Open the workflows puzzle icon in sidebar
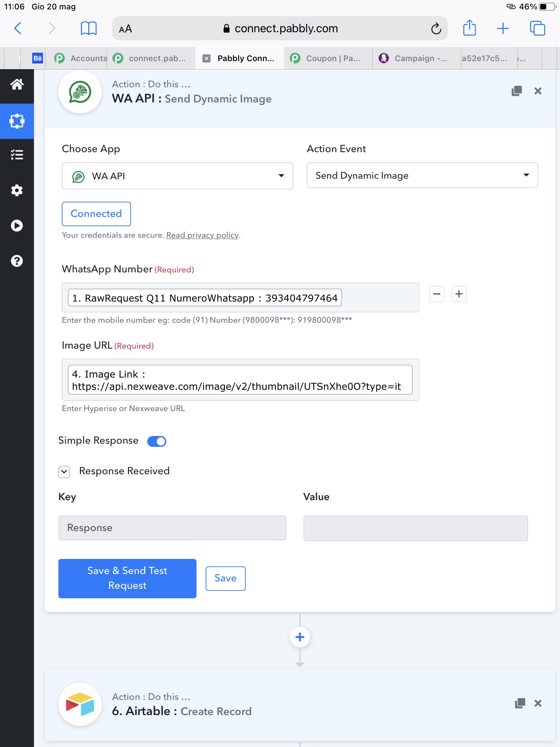 tap(17, 121)
